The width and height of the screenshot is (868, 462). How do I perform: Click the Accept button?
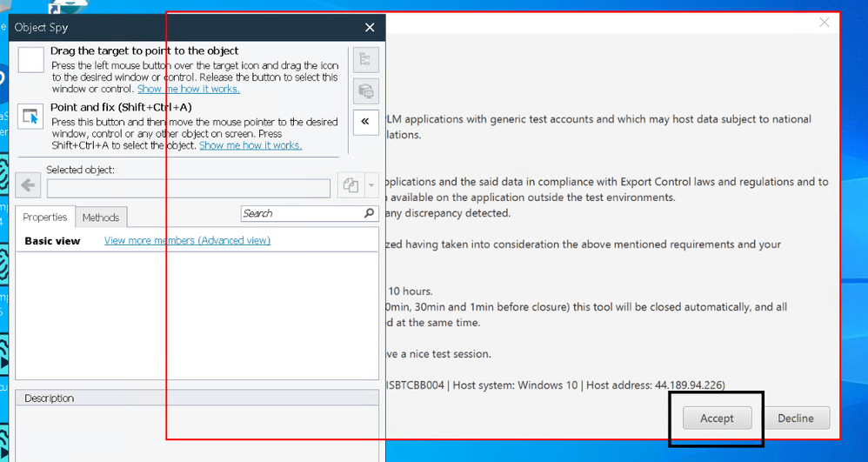click(717, 418)
